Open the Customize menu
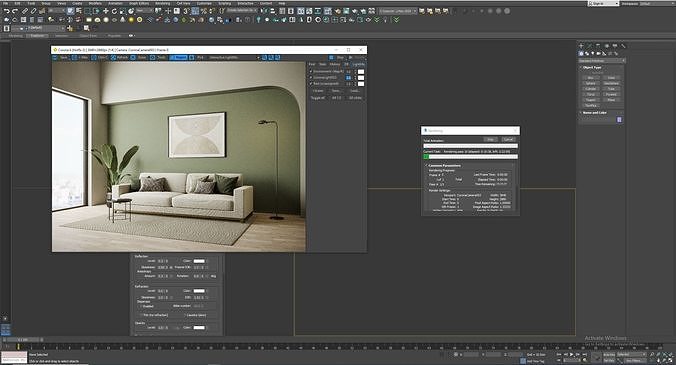Screen dimensions: 676x365 click(x=204, y=3)
